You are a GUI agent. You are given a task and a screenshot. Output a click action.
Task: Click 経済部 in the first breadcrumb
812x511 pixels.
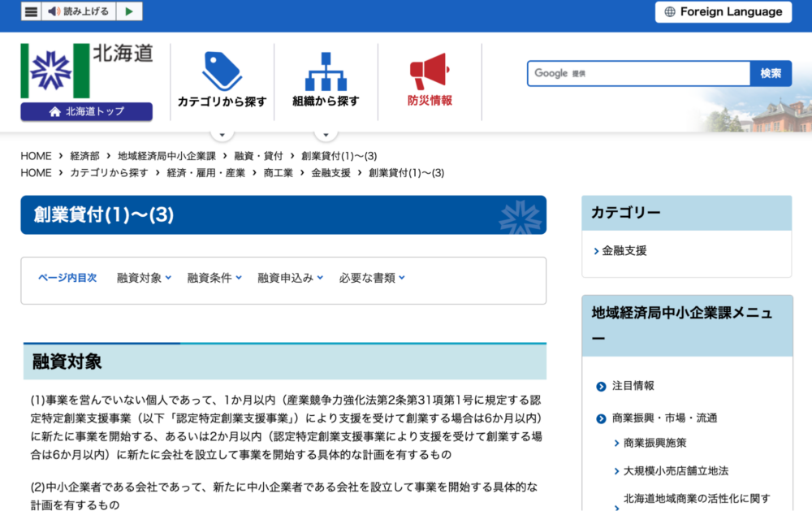click(84, 156)
